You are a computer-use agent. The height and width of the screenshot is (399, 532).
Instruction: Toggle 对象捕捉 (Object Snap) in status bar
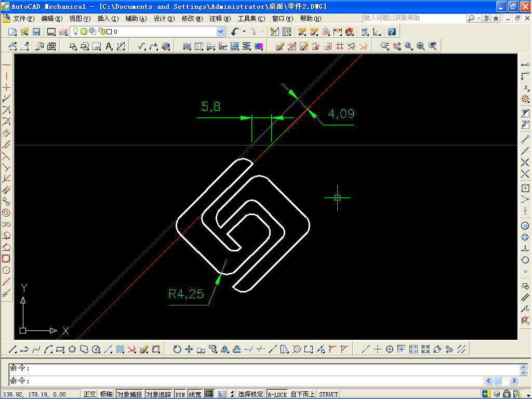click(x=129, y=394)
